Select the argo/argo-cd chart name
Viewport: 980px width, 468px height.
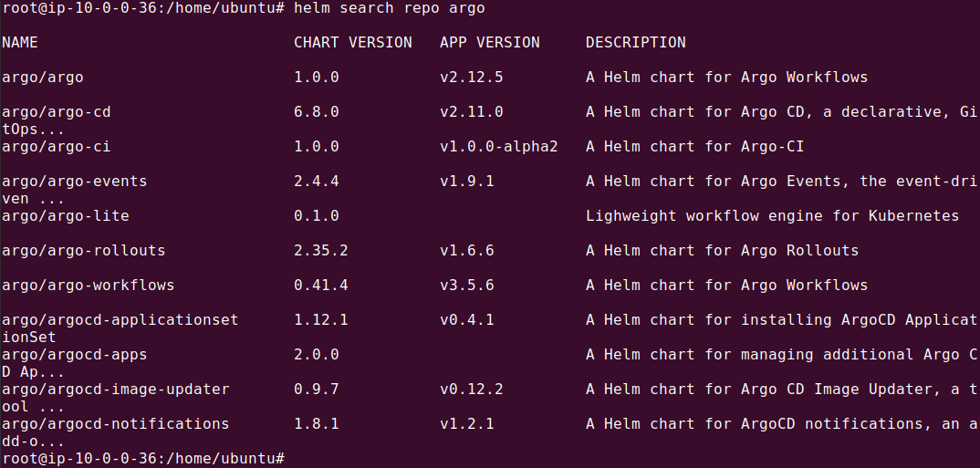[57, 112]
